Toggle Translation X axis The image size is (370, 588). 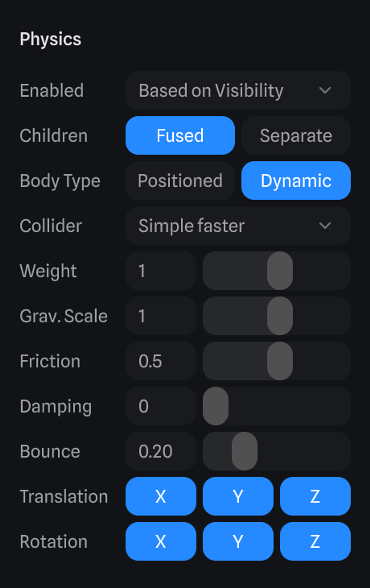click(x=161, y=496)
